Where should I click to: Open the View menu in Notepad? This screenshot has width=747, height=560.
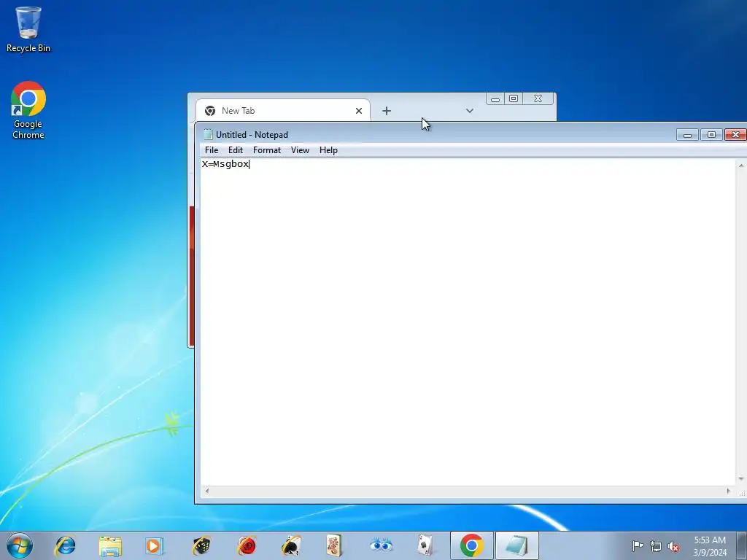pos(300,150)
